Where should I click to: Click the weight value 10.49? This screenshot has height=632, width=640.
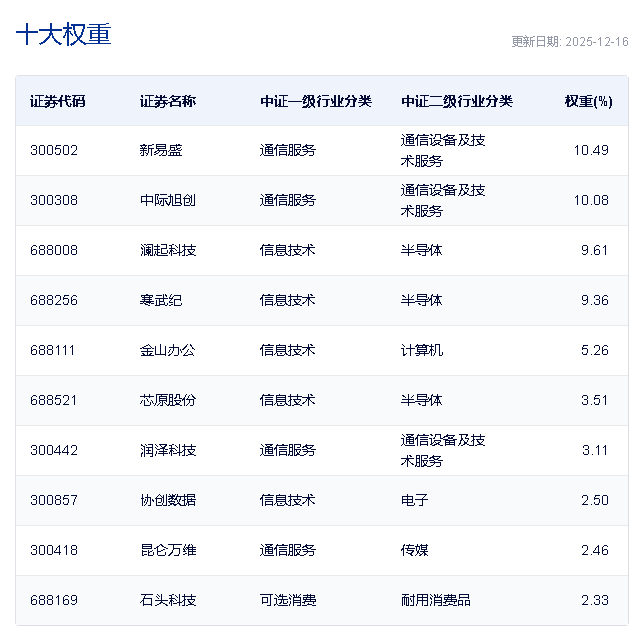591,150
